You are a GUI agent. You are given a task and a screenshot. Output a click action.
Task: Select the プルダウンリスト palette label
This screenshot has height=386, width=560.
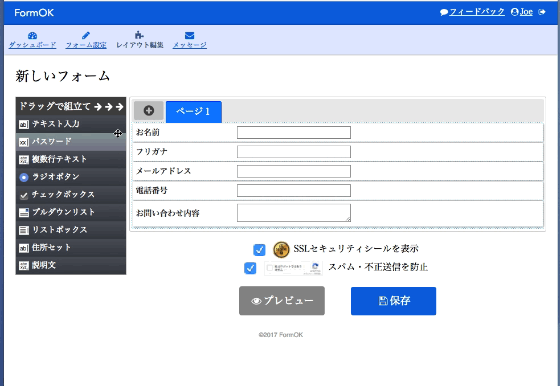pyautogui.click(x=63, y=212)
